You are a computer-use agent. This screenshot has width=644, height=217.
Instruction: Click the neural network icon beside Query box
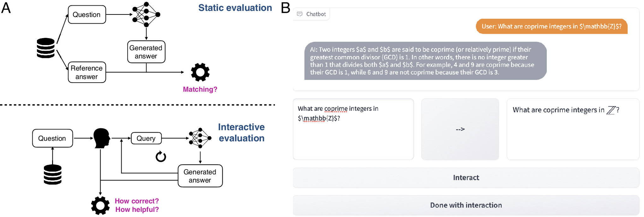(x=200, y=138)
